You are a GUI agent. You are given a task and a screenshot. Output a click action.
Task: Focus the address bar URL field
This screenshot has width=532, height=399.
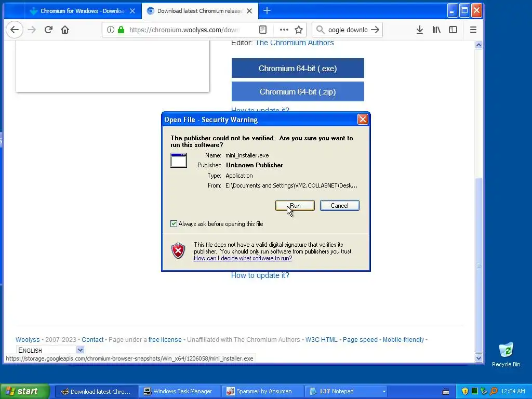tap(185, 30)
